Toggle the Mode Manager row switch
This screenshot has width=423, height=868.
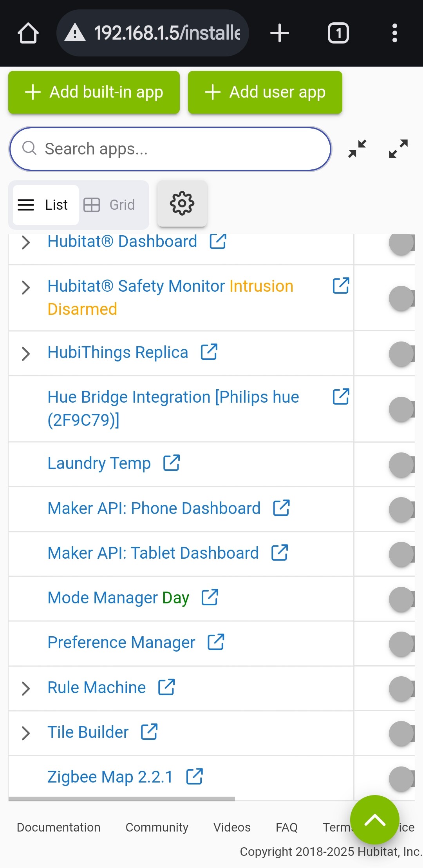[x=401, y=599]
